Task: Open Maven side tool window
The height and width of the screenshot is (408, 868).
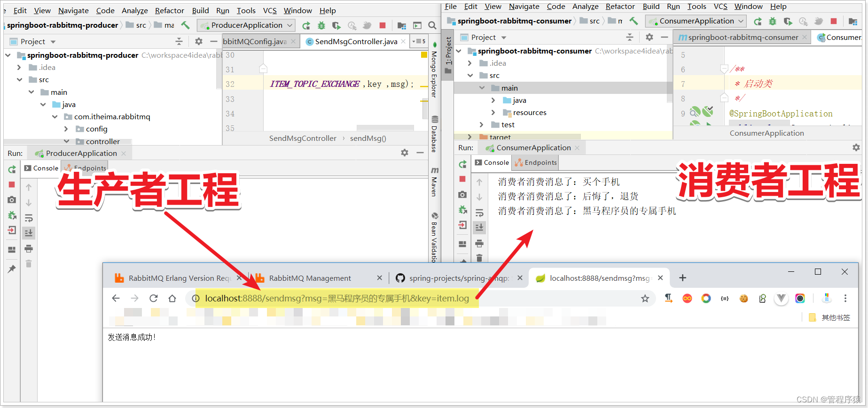Action: click(x=434, y=182)
